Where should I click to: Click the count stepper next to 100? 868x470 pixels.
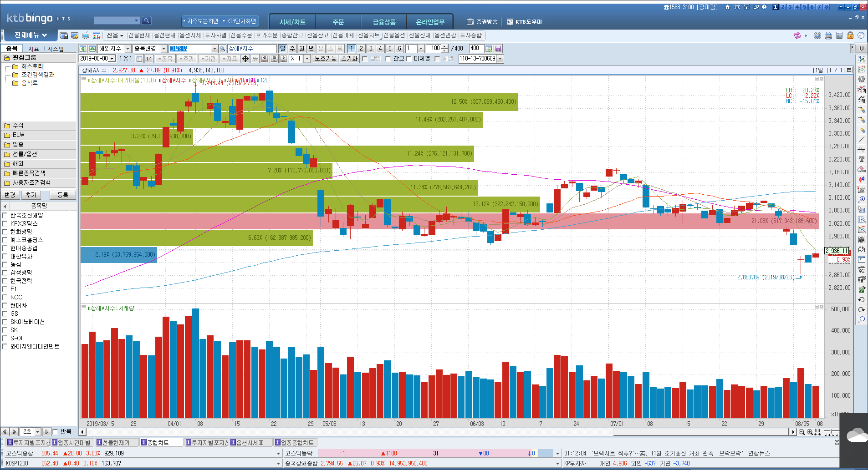[x=445, y=48]
